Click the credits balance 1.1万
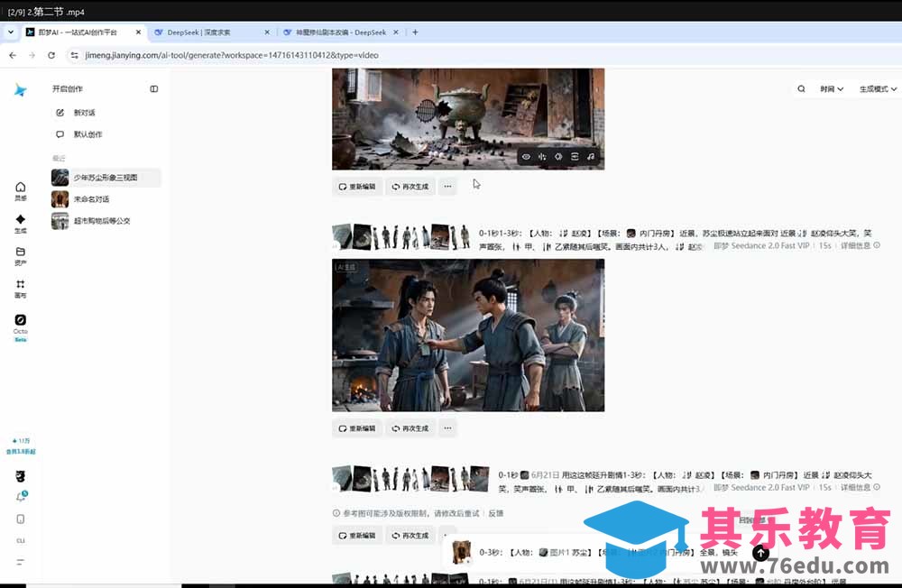 point(21,441)
